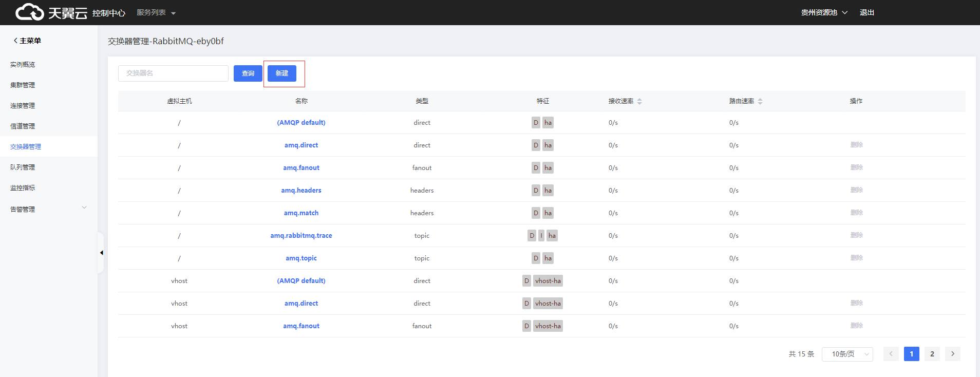The width and height of the screenshot is (980, 377).
Task: Go to next page arrow
Action: click(x=952, y=354)
